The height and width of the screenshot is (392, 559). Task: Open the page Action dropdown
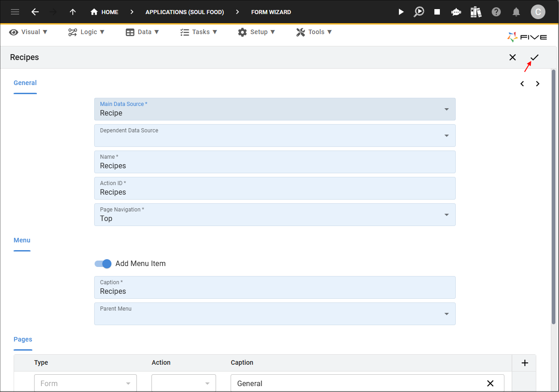click(184, 383)
